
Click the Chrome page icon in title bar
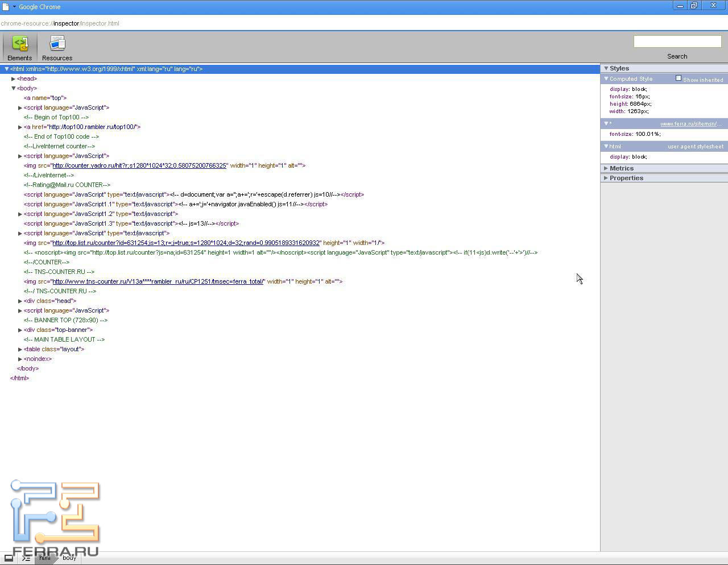point(6,7)
